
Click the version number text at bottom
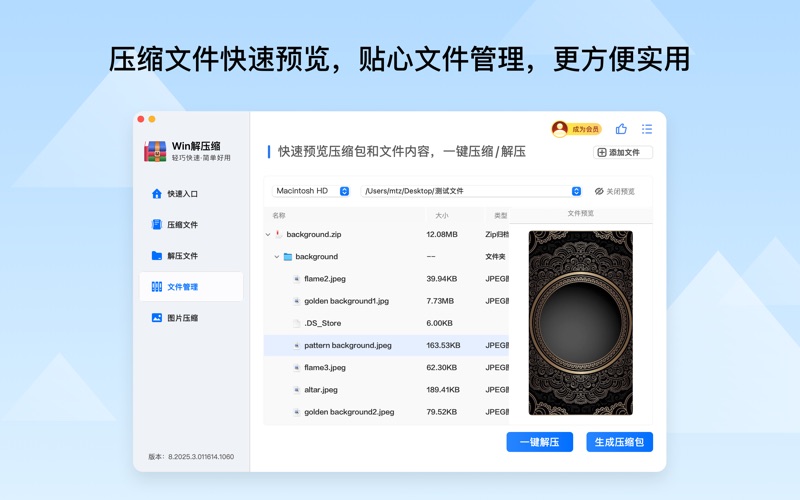coord(191,457)
